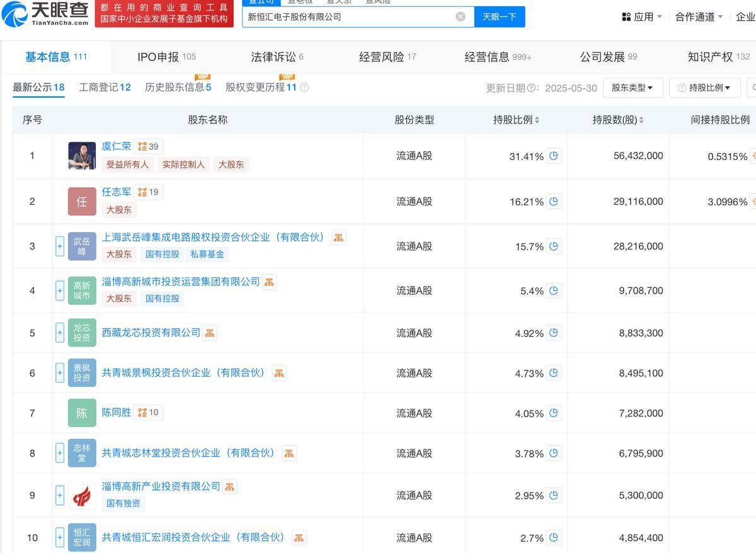Click 虞仁荣's profile photo
Image resolution: width=756 pixels, height=553 pixels.
pos(82,156)
